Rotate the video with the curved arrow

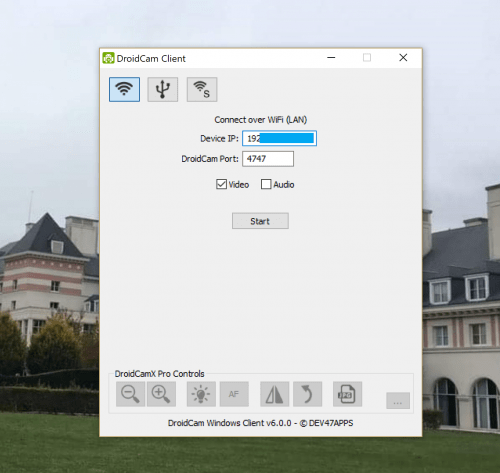[307, 394]
